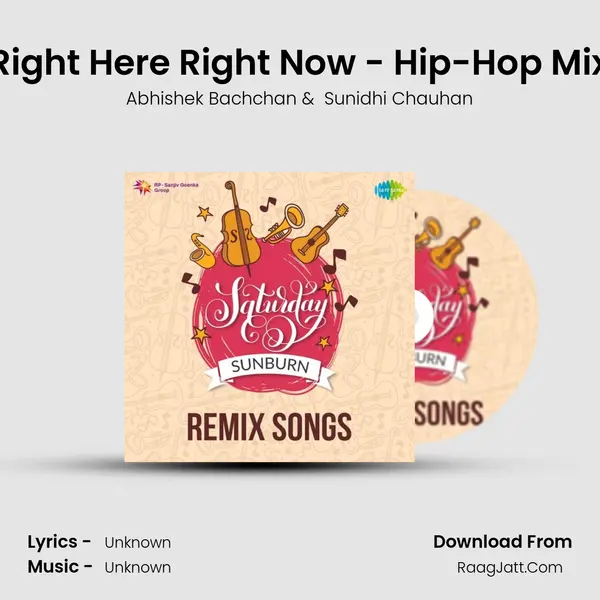Viewport: 600px width, 600px height.
Task: Click the Saturday script text on cover
Action: coord(266,308)
